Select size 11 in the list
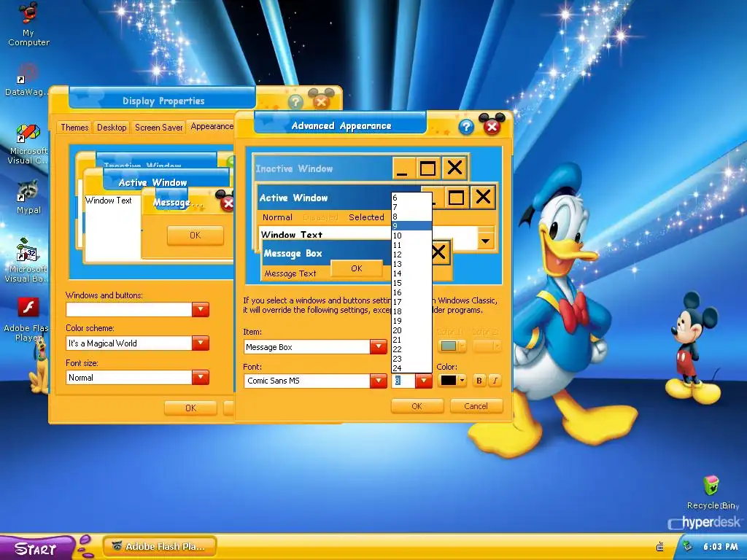Screen dimensions: 747x560 click(x=411, y=245)
